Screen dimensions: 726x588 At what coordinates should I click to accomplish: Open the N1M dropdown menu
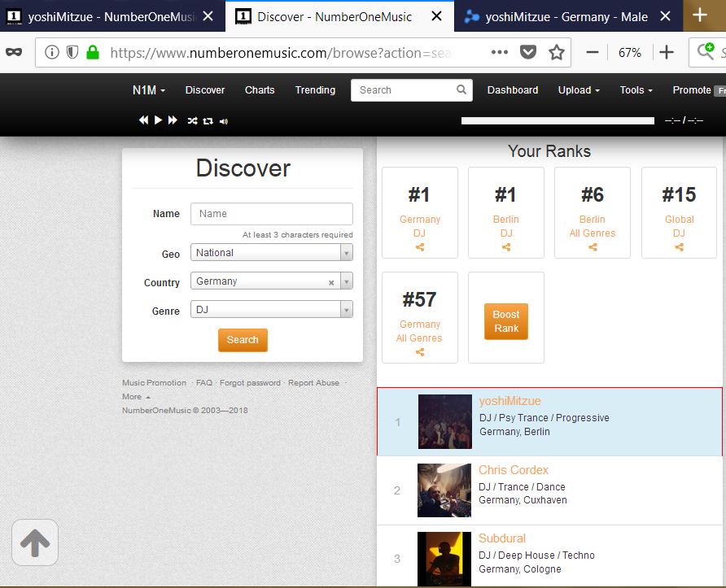(x=149, y=89)
